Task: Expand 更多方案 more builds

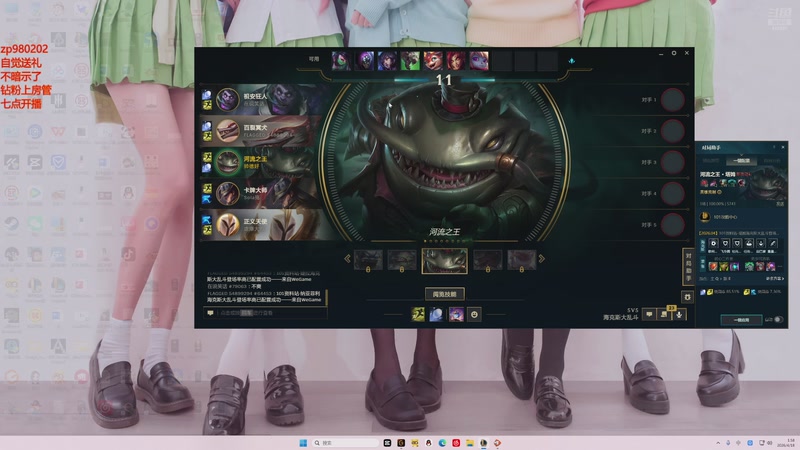Action: 774,279
